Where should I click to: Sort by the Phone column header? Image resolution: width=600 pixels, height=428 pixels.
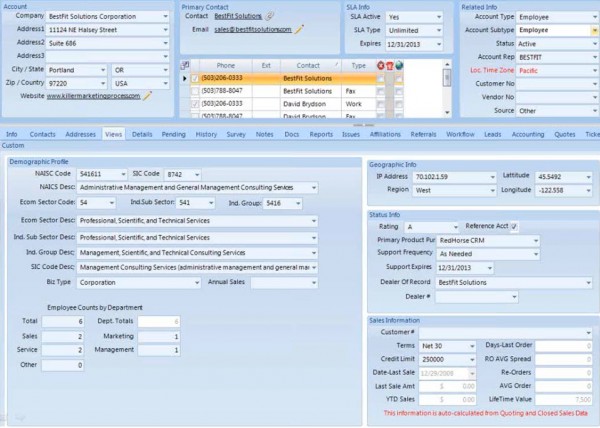225,65
